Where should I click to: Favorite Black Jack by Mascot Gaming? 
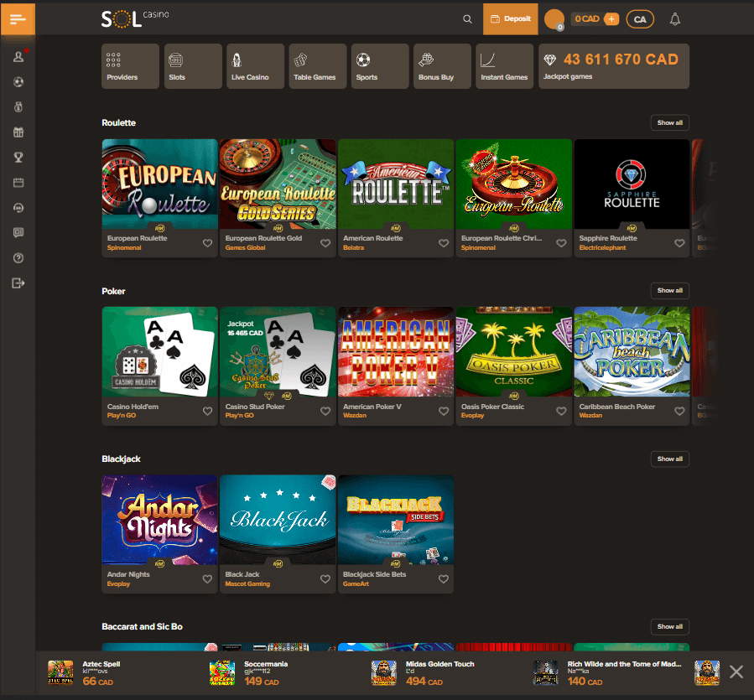click(x=325, y=578)
